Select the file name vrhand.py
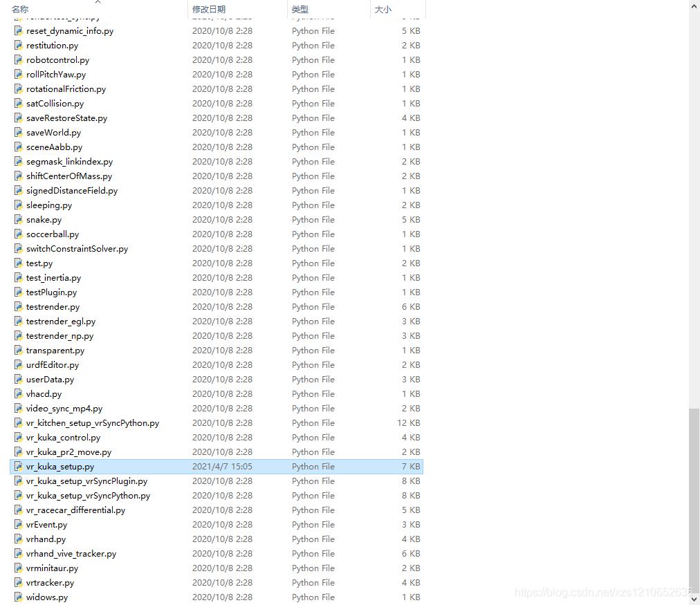The width and height of the screenshot is (700, 605). pyautogui.click(x=46, y=539)
